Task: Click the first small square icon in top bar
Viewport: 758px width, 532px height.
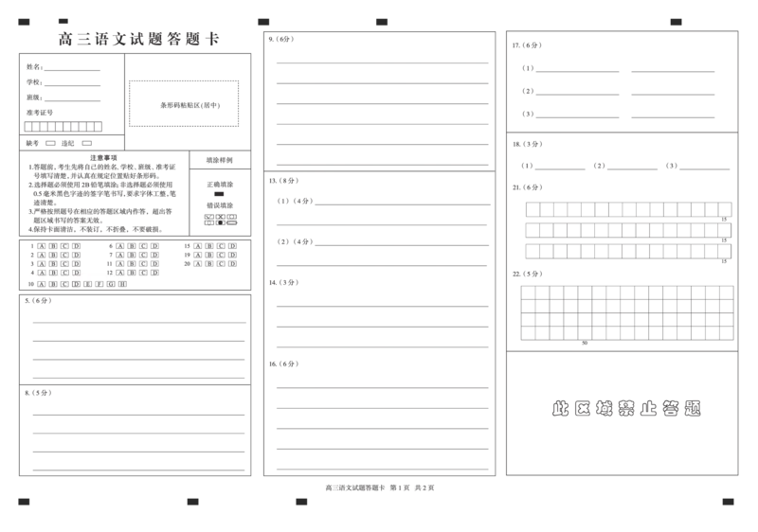Action: click(23, 22)
